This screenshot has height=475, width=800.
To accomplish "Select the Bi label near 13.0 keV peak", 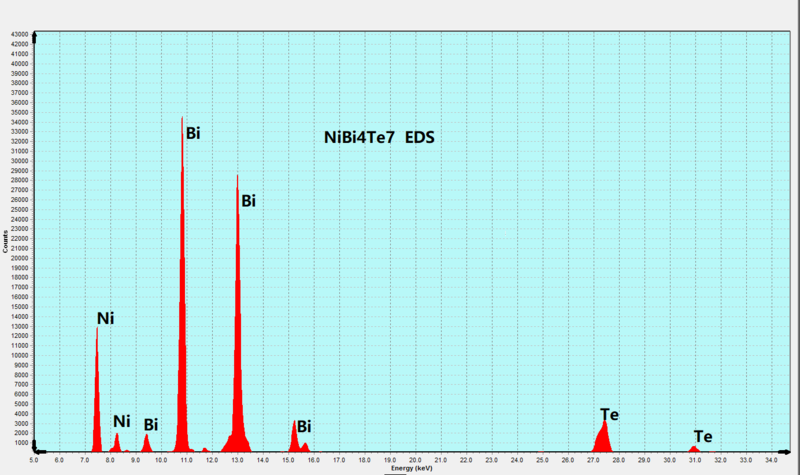I will [x=248, y=201].
